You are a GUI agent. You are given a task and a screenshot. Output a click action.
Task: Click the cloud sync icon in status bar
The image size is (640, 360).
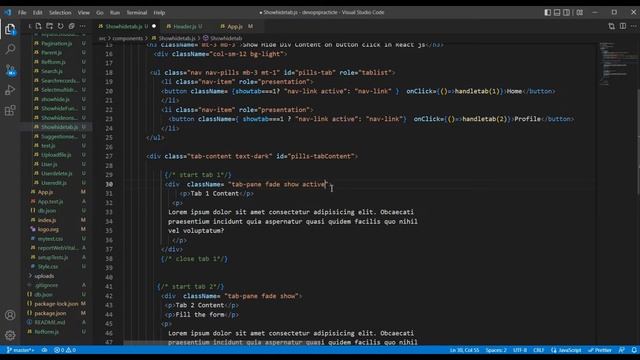(x=44, y=350)
